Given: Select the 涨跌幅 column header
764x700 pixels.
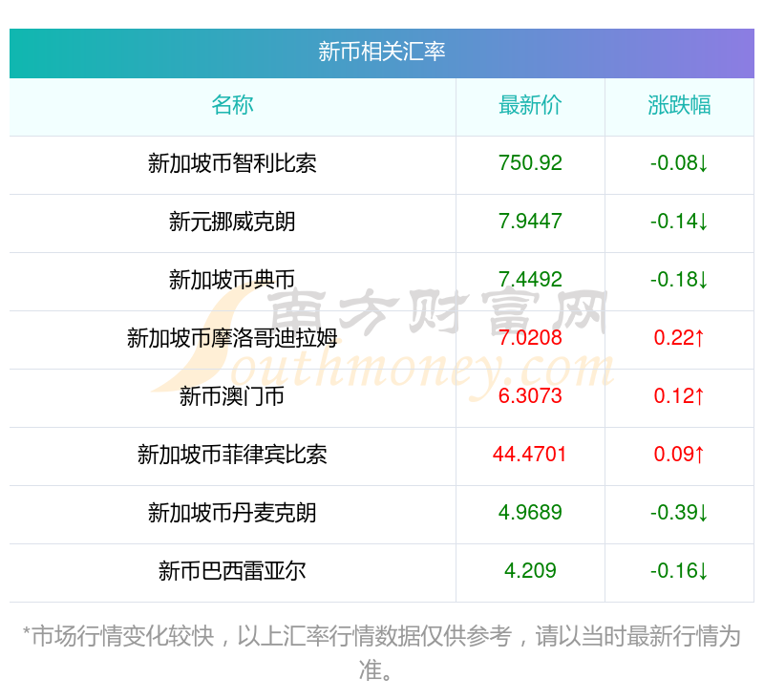Looking at the screenshot, I should click(x=679, y=105).
